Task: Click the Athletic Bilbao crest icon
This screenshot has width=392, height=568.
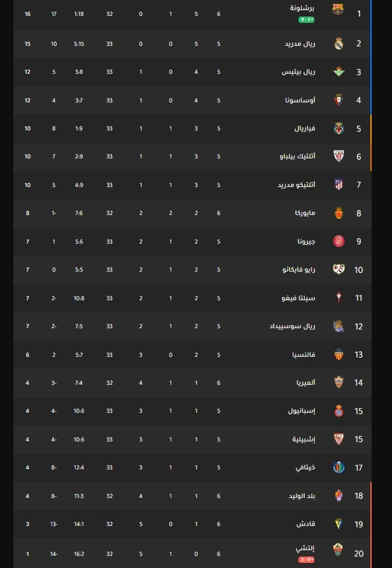Action: [339, 156]
